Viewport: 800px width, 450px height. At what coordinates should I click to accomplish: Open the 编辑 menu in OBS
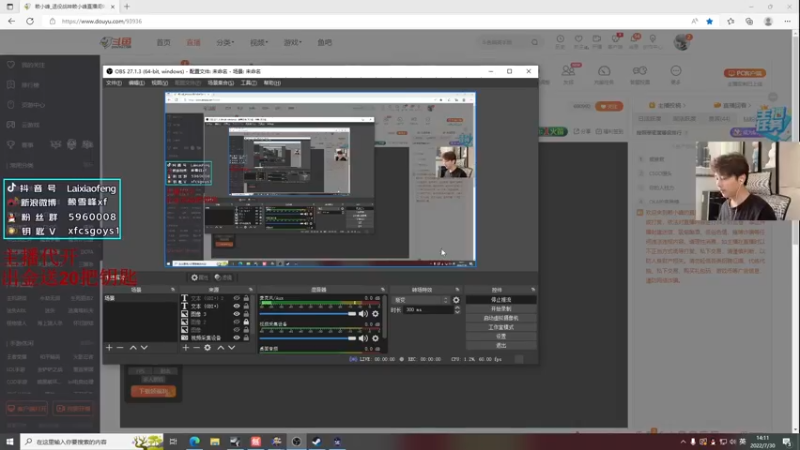(136, 83)
